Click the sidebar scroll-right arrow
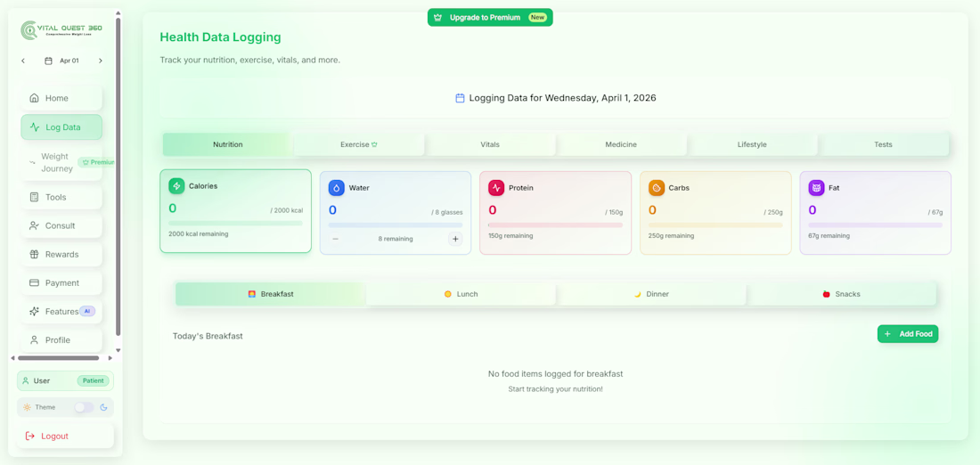This screenshot has width=980, height=465. [110, 358]
